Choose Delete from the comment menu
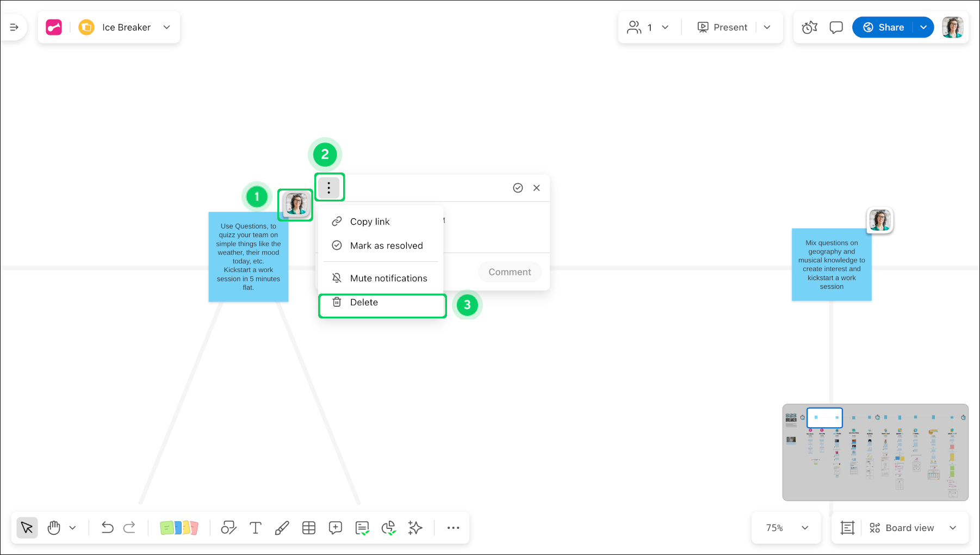The height and width of the screenshot is (555, 980). click(x=364, y=303)
